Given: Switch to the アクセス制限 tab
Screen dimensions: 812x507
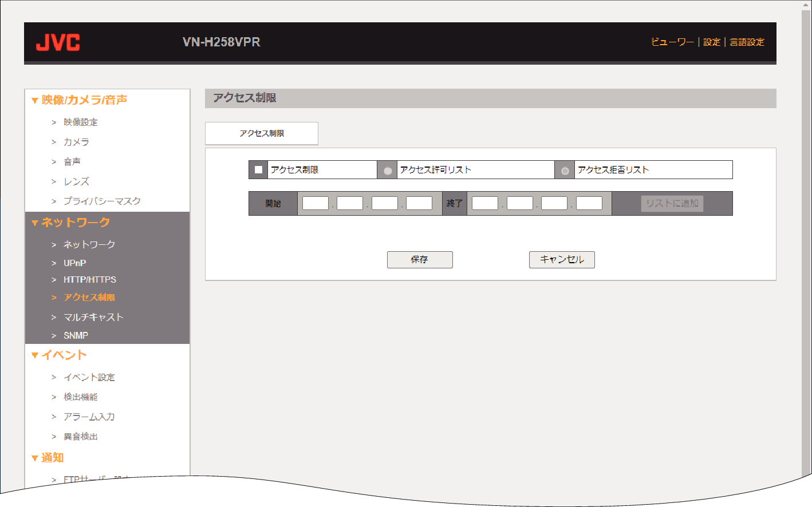Looking at the screenshot, I should pyautogui.click(x=262, y=133).
